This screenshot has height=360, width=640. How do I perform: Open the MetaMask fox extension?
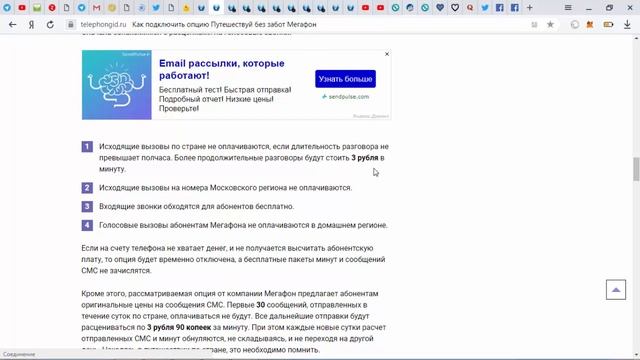[x=589, y=24]
